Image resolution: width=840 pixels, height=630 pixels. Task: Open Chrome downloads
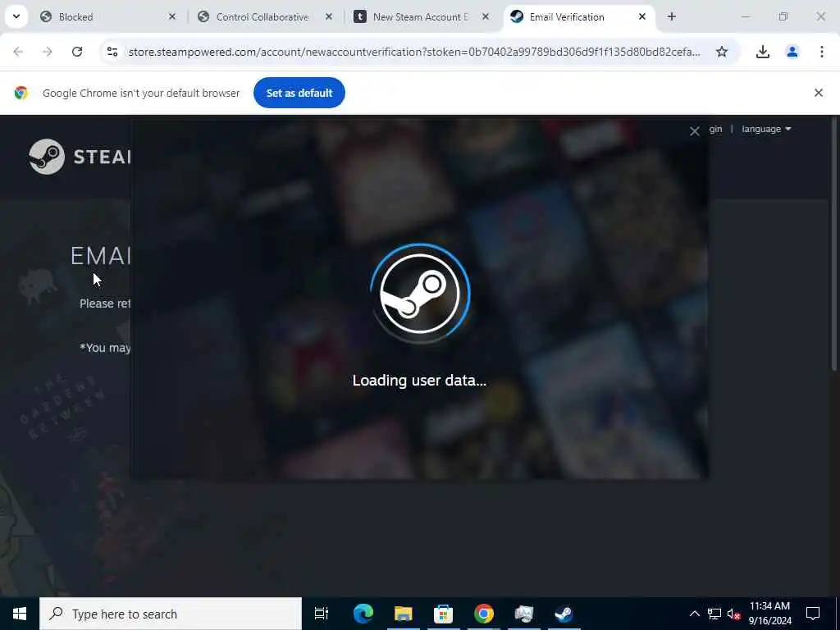(762, 52)
